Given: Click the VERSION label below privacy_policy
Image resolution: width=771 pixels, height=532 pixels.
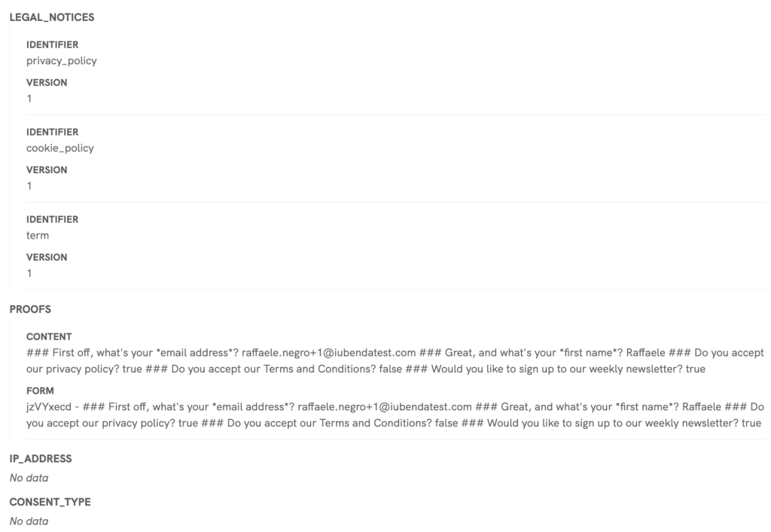Looking at the screenshot, I should click(47, 83).
